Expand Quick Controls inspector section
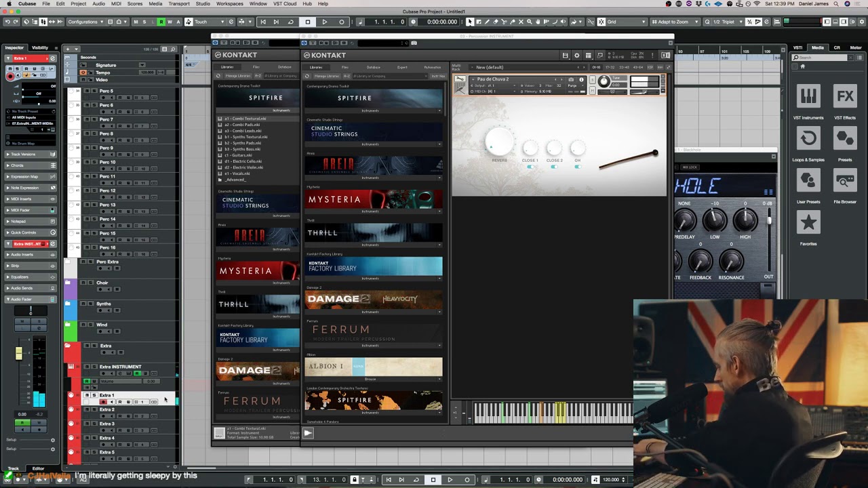 (x=29, y=232)
